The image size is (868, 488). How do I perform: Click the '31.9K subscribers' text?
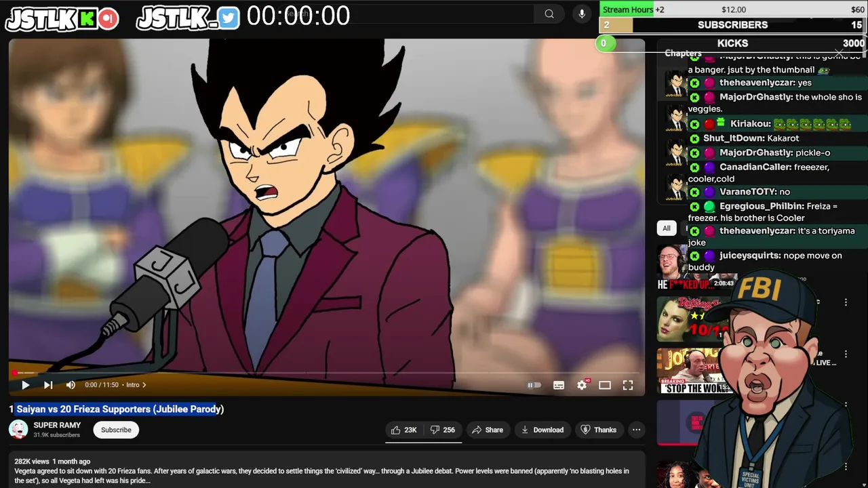pos(57,435)
